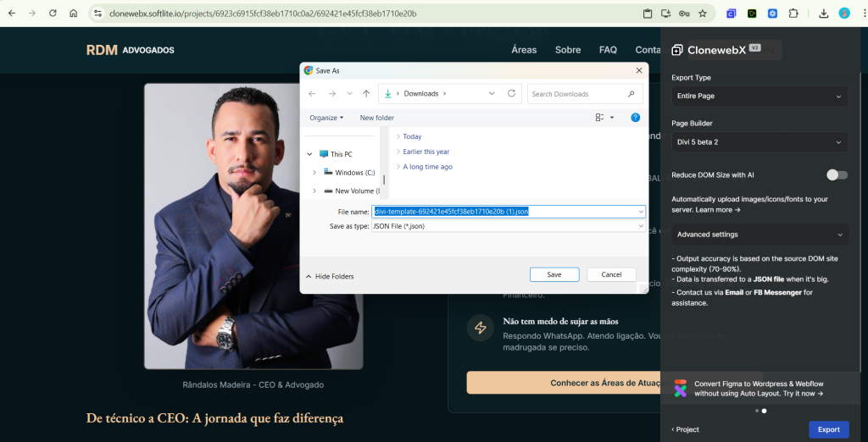
Task: Click the FB Messenger link
Action: [x=778, y=292]
